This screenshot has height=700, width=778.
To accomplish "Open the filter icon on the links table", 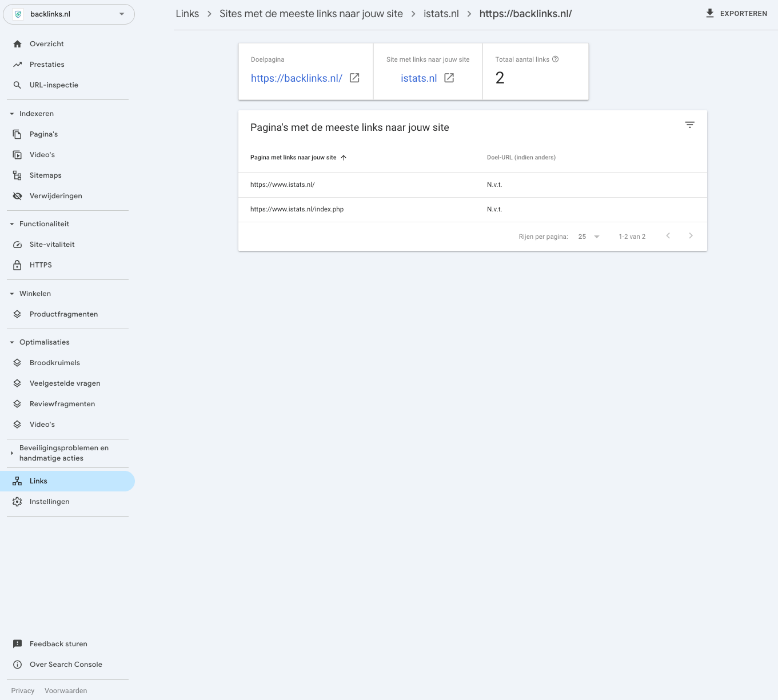I will [x=689, y=125].
